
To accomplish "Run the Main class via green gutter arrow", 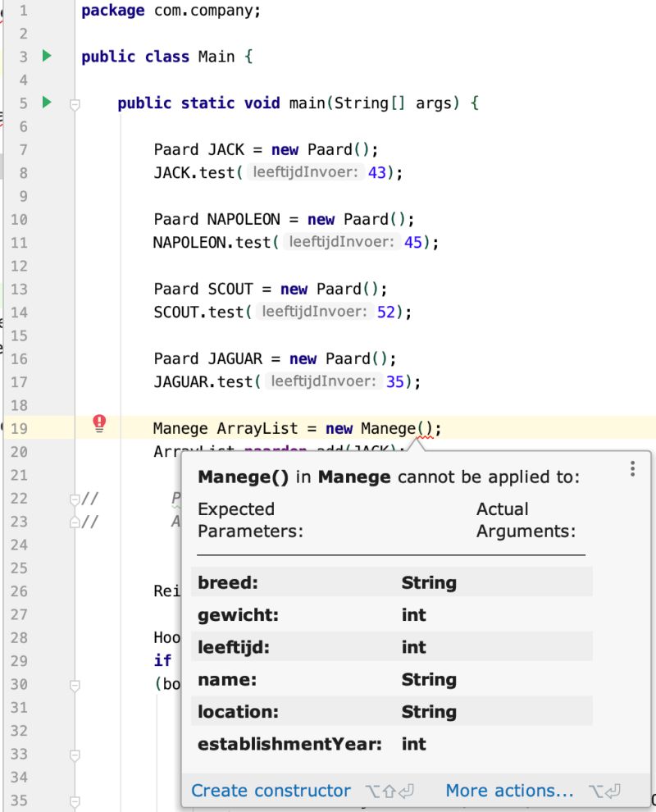I will (47, 56).
